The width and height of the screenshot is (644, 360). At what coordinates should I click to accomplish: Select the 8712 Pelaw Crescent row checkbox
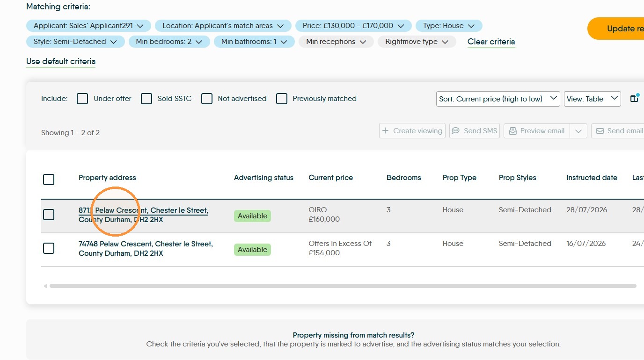pyautogui.click(x=49, y=215)
